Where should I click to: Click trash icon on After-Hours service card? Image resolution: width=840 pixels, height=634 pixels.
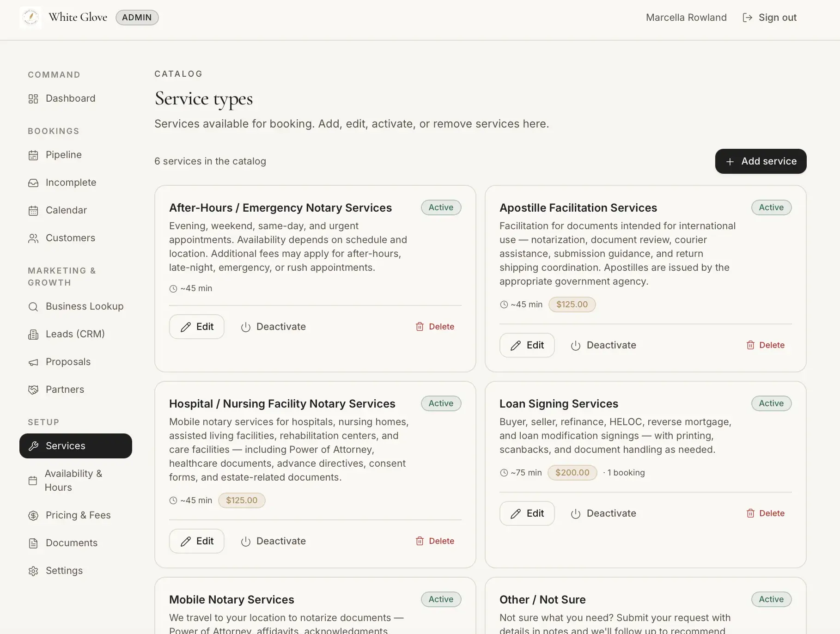tap(420, 327)
